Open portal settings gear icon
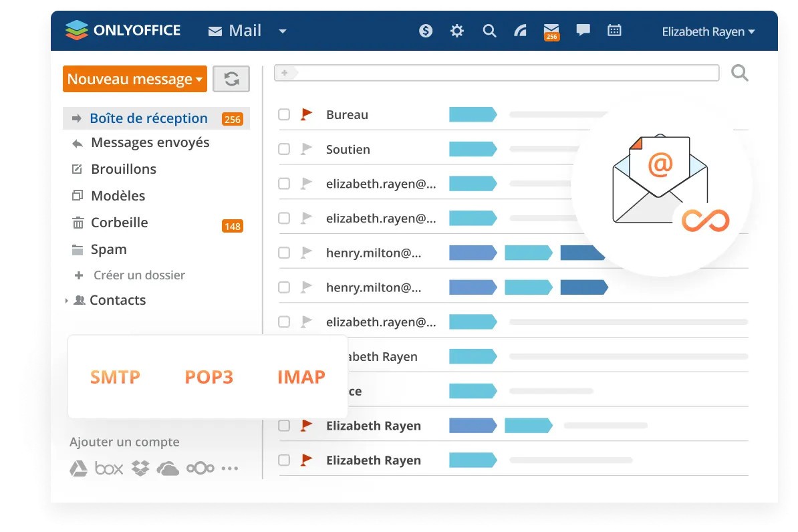 pyautogui.click(x=457, y=31)
